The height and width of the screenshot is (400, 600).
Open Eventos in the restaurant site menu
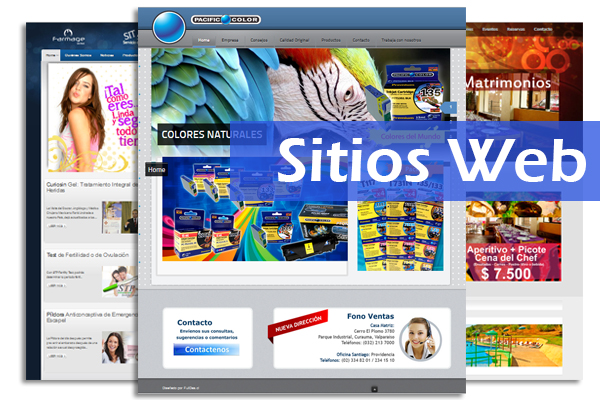pos(490,29)
